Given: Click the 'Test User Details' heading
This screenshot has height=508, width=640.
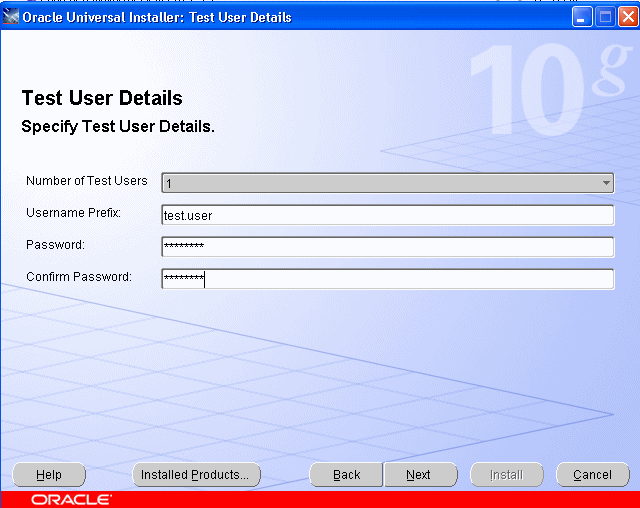Looking at the screenshot, I should pos(102,98).
